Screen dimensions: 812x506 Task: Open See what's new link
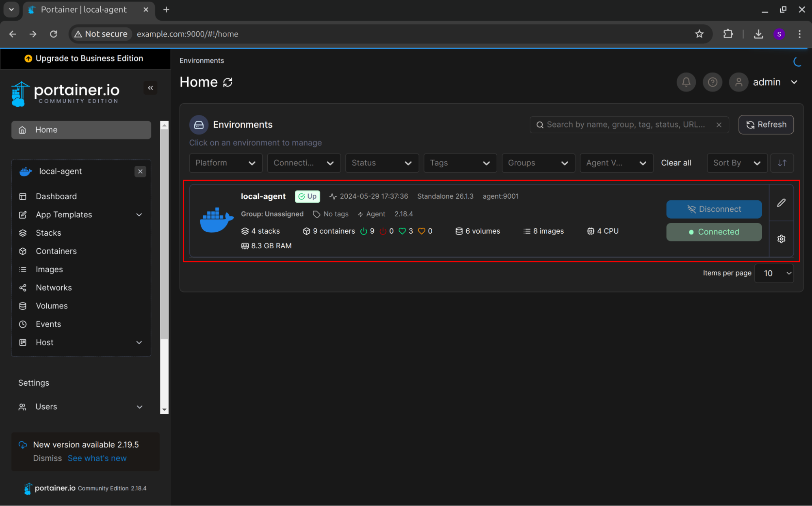pyautogui.click(x=97, y=458)
